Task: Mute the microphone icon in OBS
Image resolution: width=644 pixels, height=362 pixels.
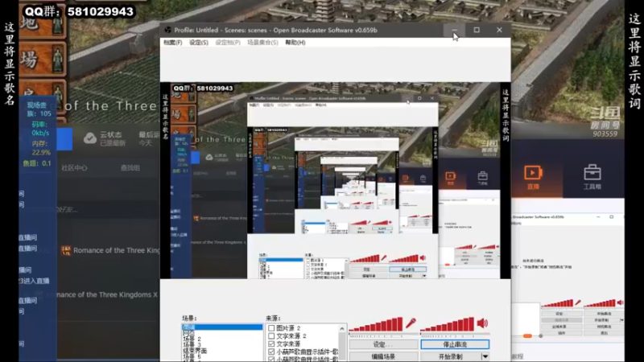Action: [411, 323]
